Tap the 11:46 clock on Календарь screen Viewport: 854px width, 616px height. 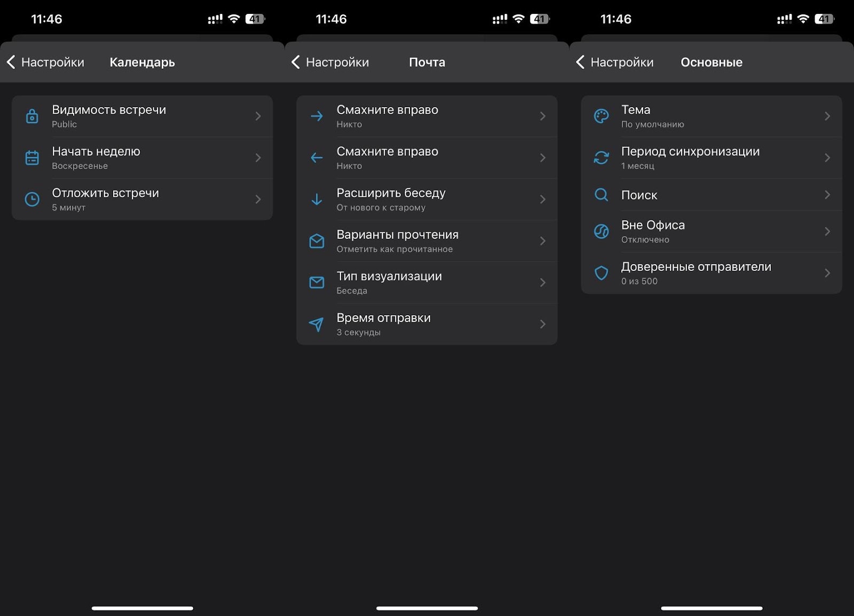click(x=46, y=19)
